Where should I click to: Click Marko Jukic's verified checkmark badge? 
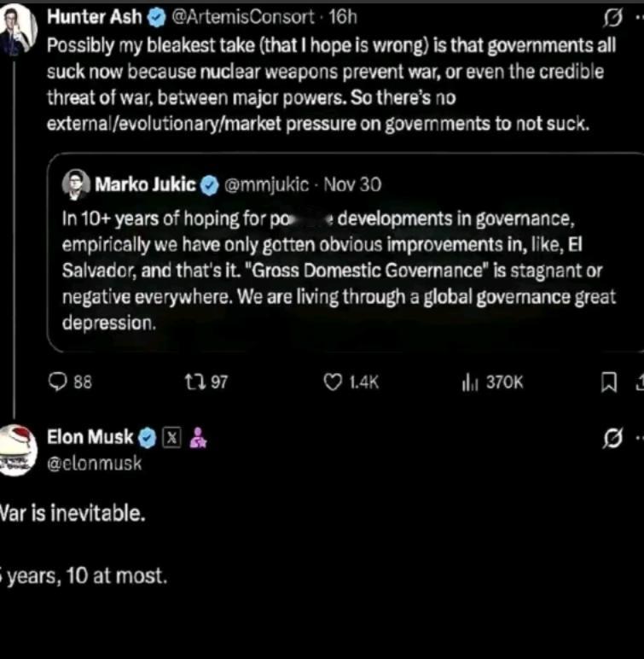coord(210,184)
